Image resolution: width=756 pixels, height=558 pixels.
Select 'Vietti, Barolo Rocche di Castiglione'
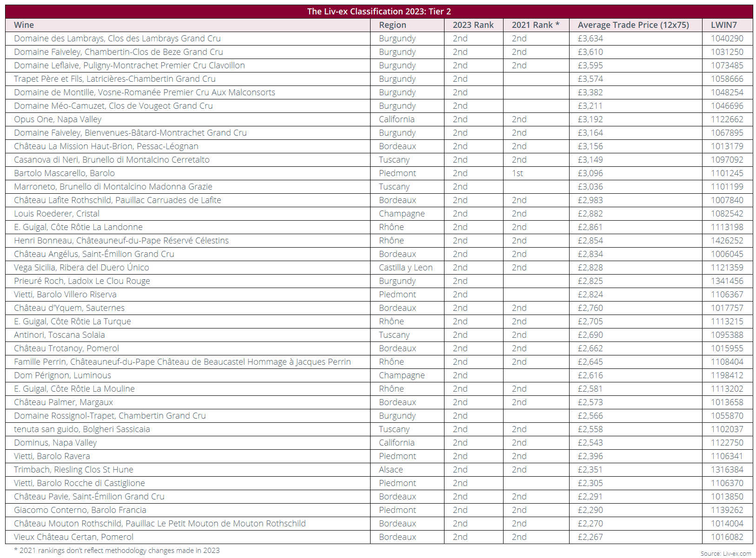[80, 483]
